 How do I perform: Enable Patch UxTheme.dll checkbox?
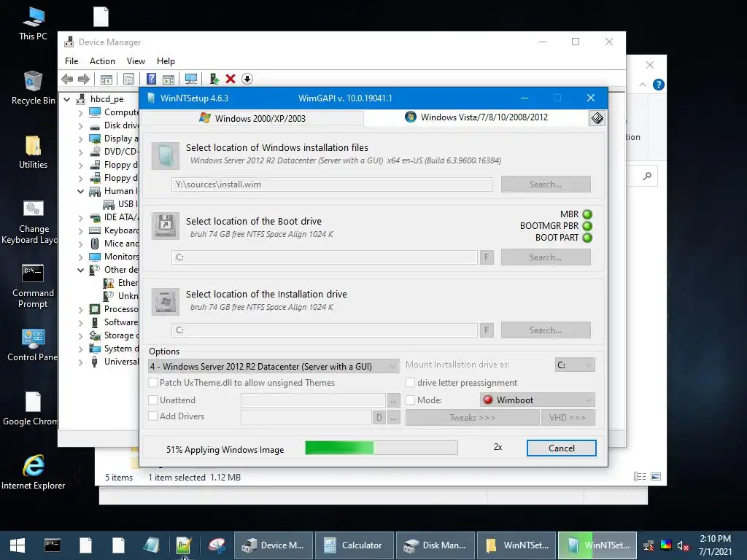[x=153, y=382]
